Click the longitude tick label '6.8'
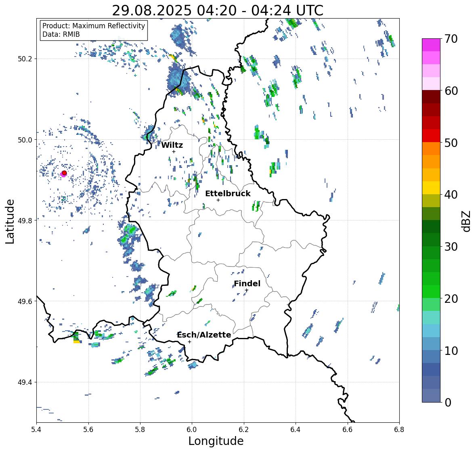Image resolution: width=476 pixels, height=451 pixels. coord(399,429)
